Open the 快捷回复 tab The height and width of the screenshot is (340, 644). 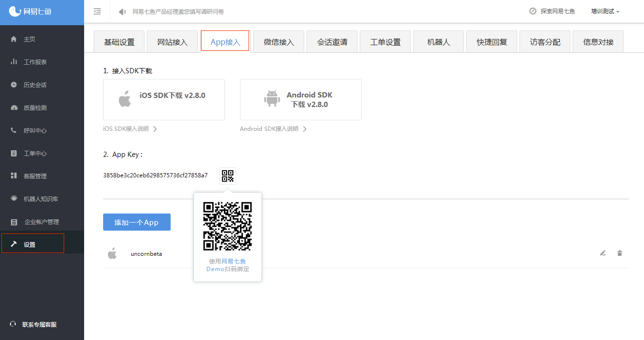point(492,41)
